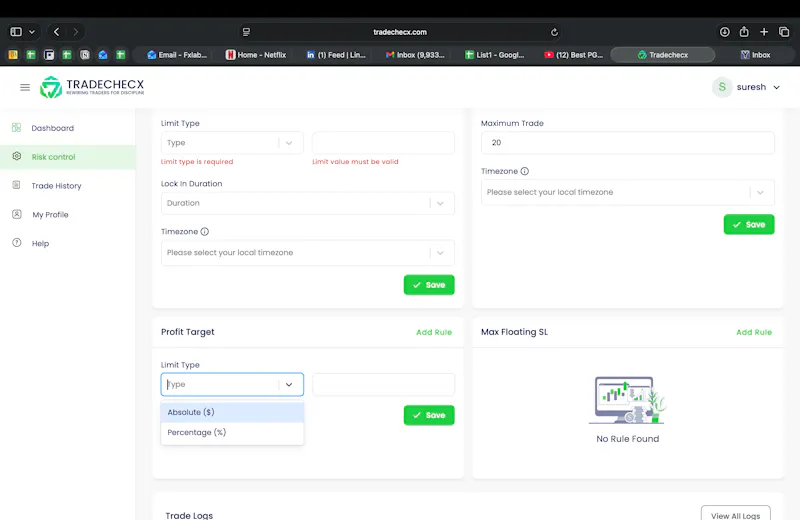Click the Tradechecx logo
Viewport: 800px width, 520px height.
coord(92,87)
